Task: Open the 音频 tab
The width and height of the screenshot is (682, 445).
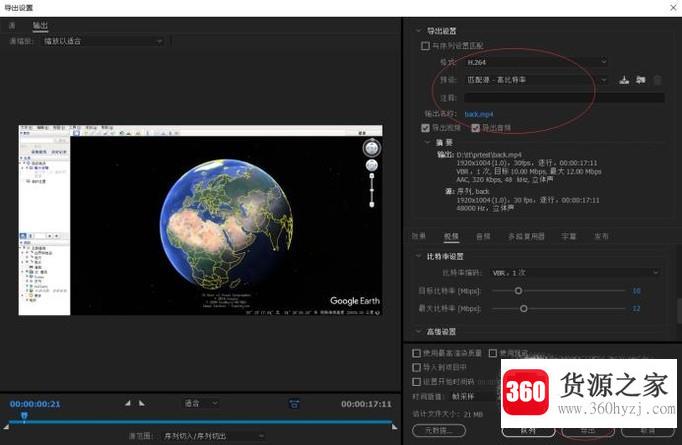Action: point(483,237)
